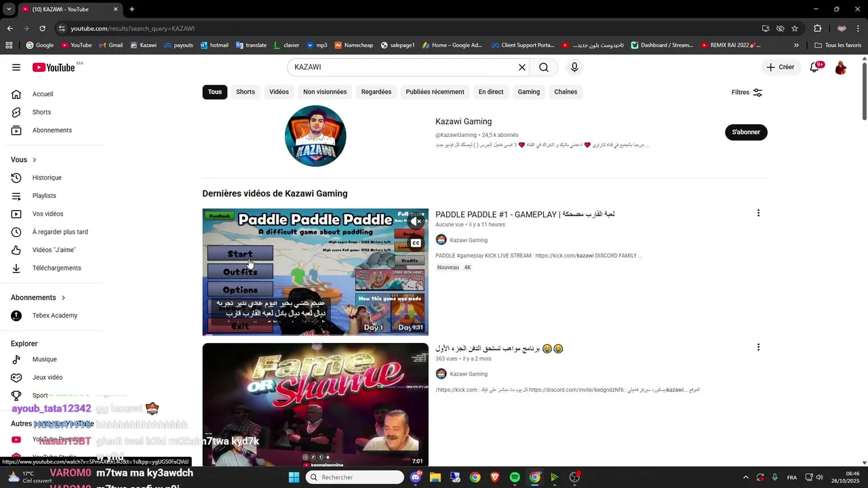This screenshot has height=488, width=868.
Task: Toggle captions CC on Paddle preview
Action: (x=416, y=243)
